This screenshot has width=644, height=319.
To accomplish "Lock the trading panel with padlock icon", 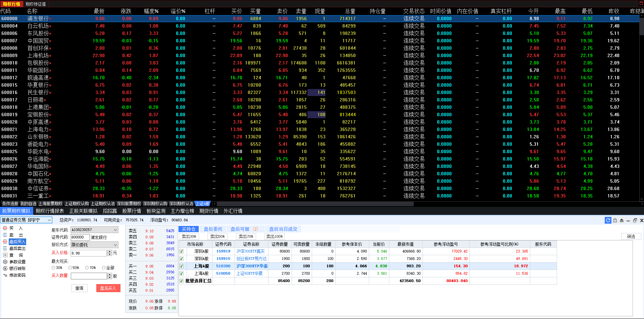I will coord(615,220).
